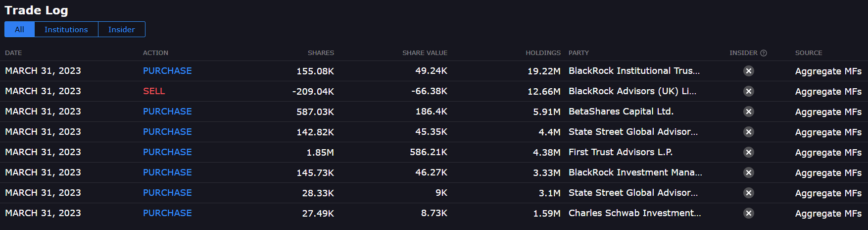Click shares value -209.04K

click(x=313, y=92)
